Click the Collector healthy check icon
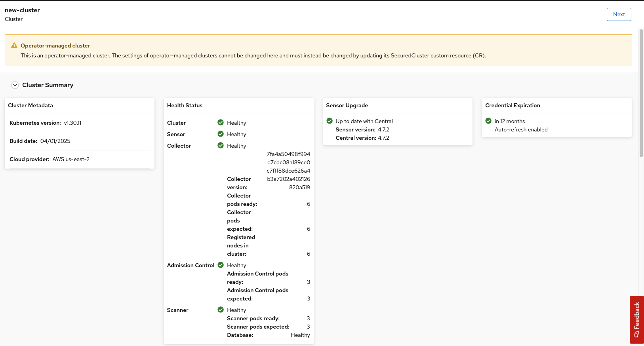 click(x=221, y=145)
